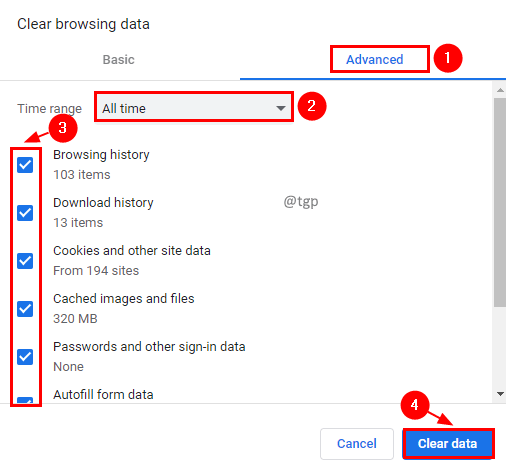Uncheck the Browsing history checkbox
506x473 pixels.
(x=25, y=165)
